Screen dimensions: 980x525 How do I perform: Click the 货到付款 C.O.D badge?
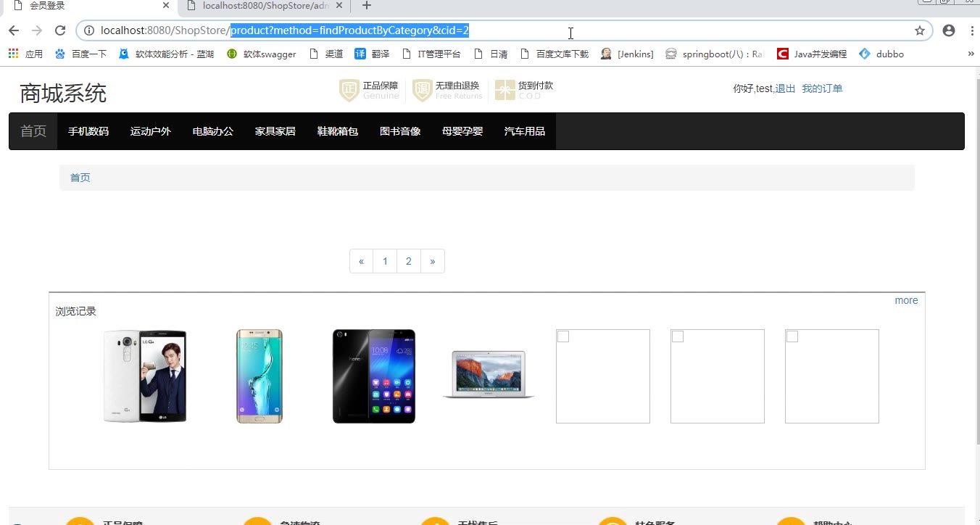[x=524, y=91]
